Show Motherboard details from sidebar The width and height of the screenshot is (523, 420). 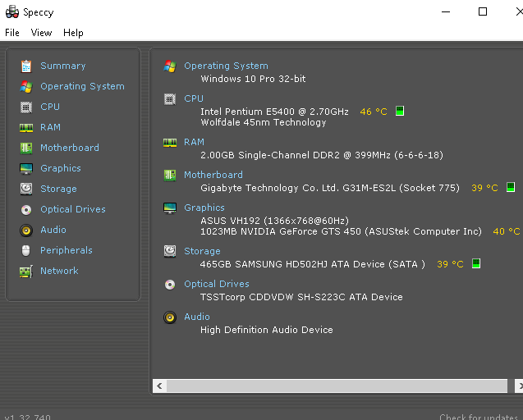69,148
